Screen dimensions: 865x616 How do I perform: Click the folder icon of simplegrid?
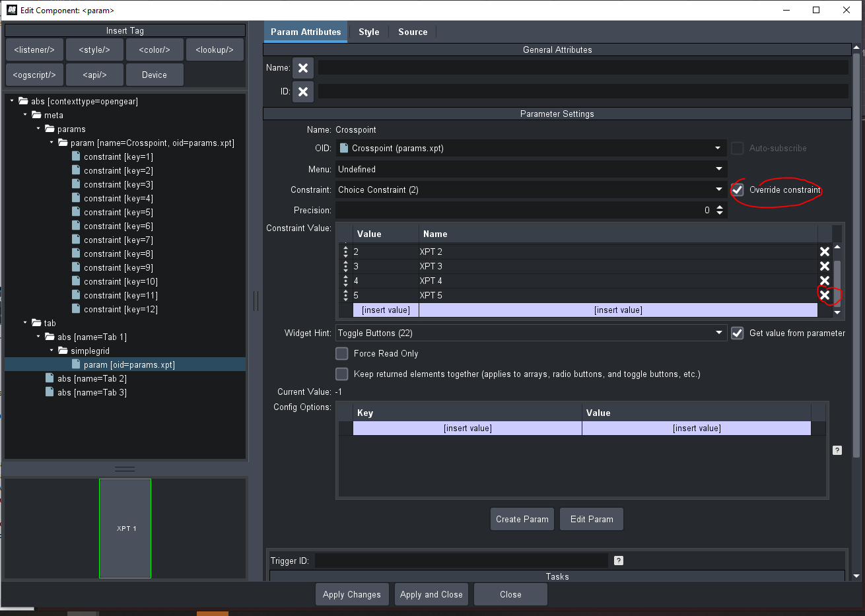point(63,351)
